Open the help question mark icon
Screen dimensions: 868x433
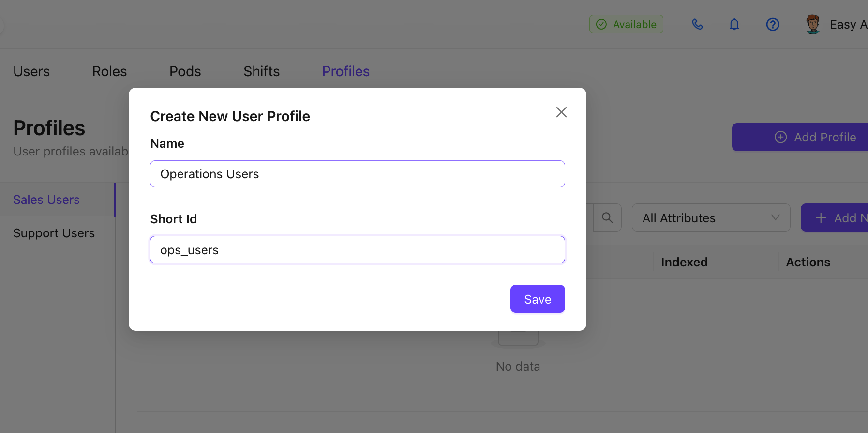click(x=773, y=24)
